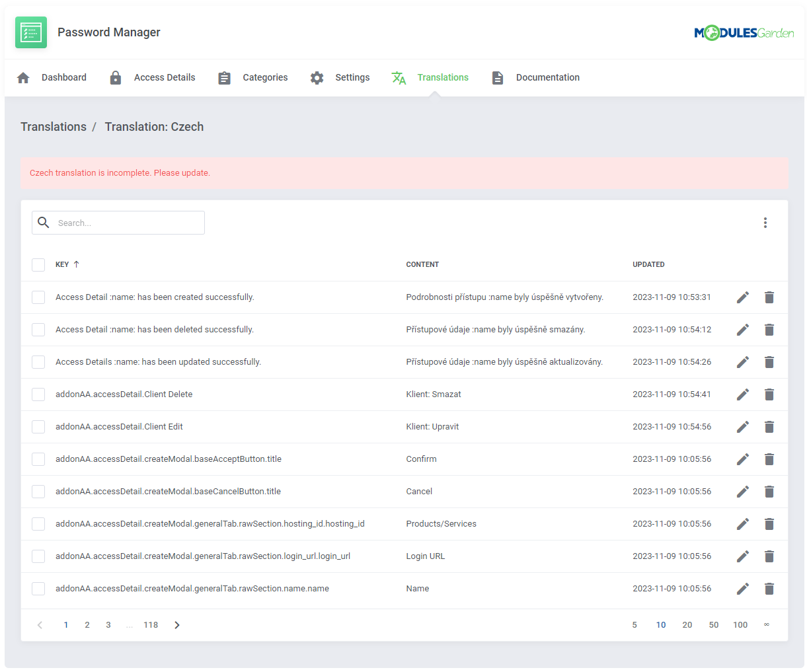Switch to the Access Details tab
807x672 pixels.
[152, 78]
